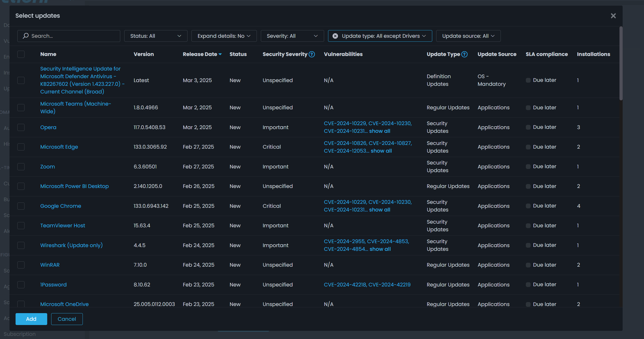The image size is (644, 339).
Task: Open the Update Type column help icon
Action: (464, 54)
